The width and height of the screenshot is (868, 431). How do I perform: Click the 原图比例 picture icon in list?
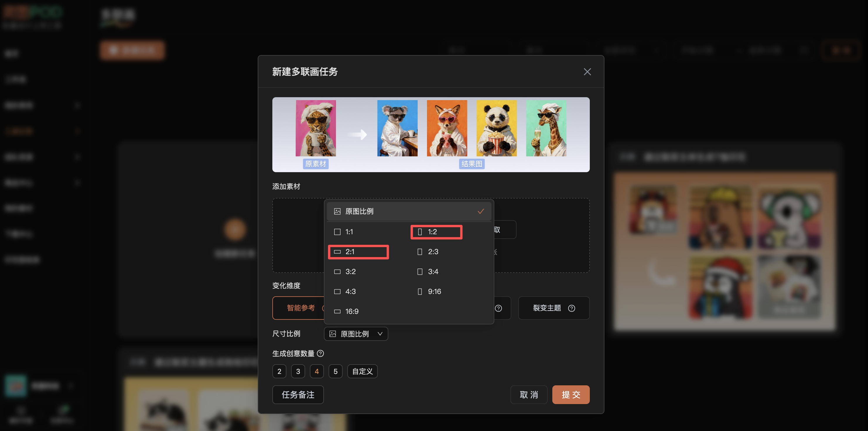337,211
